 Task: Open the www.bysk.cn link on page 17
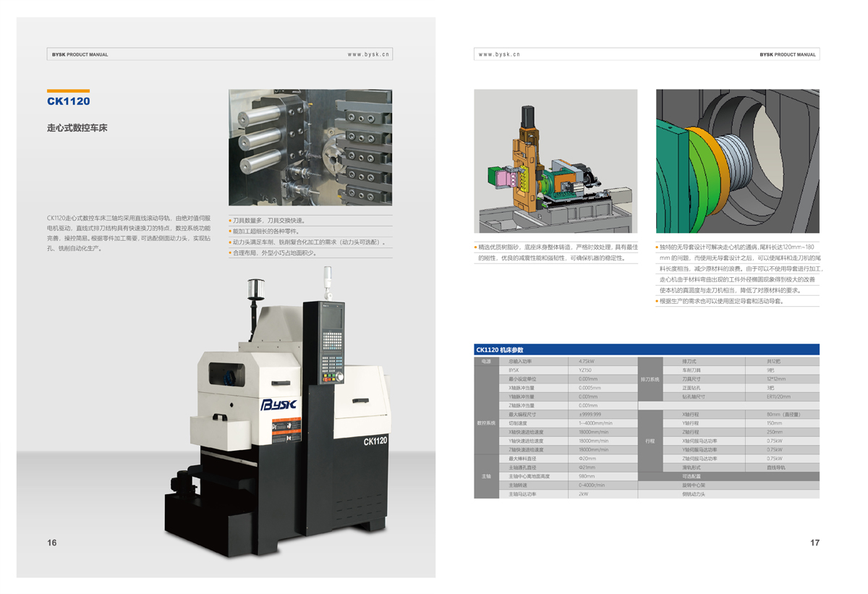point(499,54)
